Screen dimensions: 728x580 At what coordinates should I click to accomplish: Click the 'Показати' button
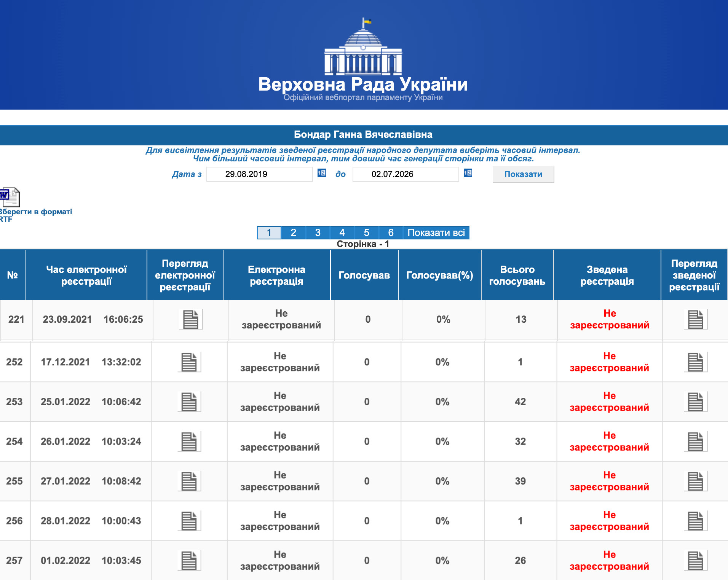tap(523, 174)
